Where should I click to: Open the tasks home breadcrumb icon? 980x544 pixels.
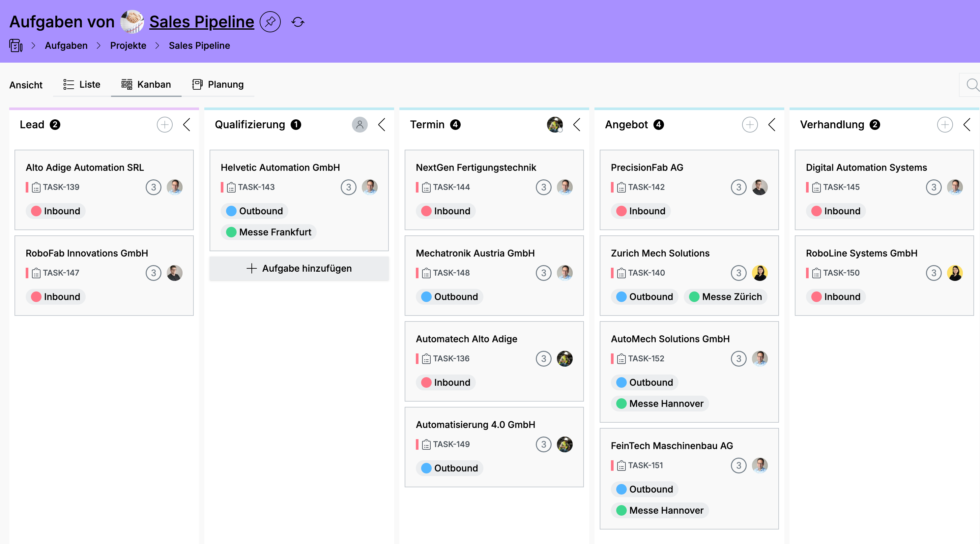[x=15, y=46]
